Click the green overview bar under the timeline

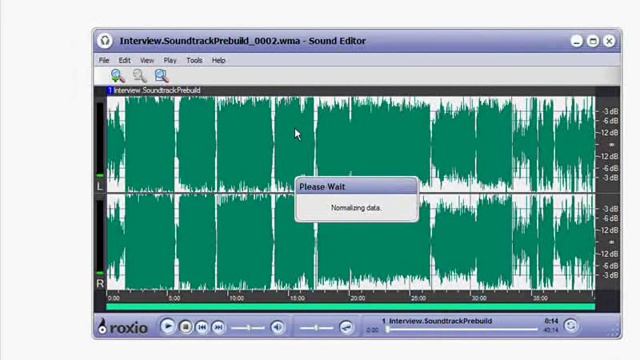click(x=351, y=307)
